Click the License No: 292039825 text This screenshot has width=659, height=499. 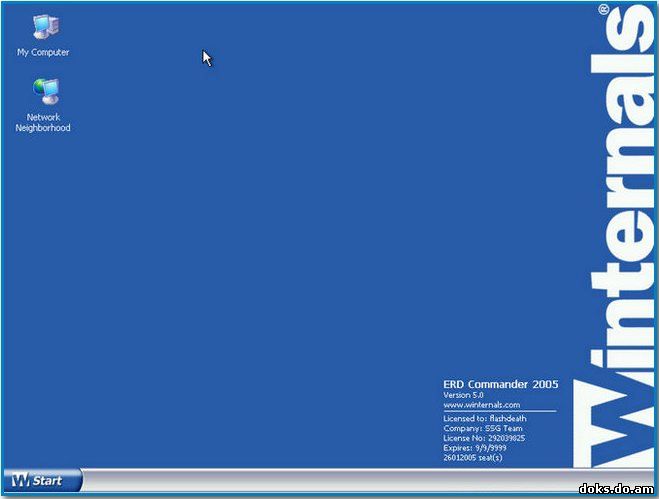point(484,438)
